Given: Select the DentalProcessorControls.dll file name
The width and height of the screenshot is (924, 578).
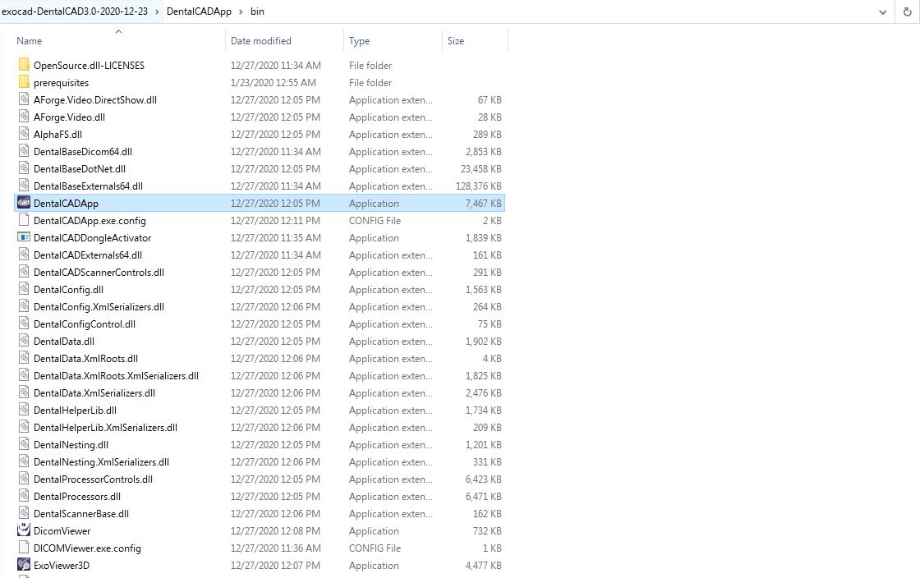Looking at the screenshot, I should (x=93, y=479).
